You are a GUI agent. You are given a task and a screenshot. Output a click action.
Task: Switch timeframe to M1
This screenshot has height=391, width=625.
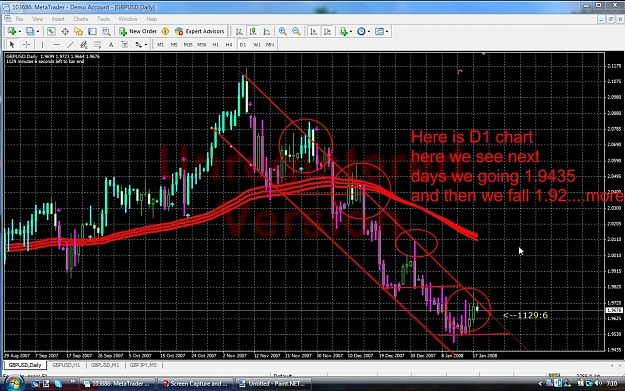pyautogui.click(x=160, y=45)
